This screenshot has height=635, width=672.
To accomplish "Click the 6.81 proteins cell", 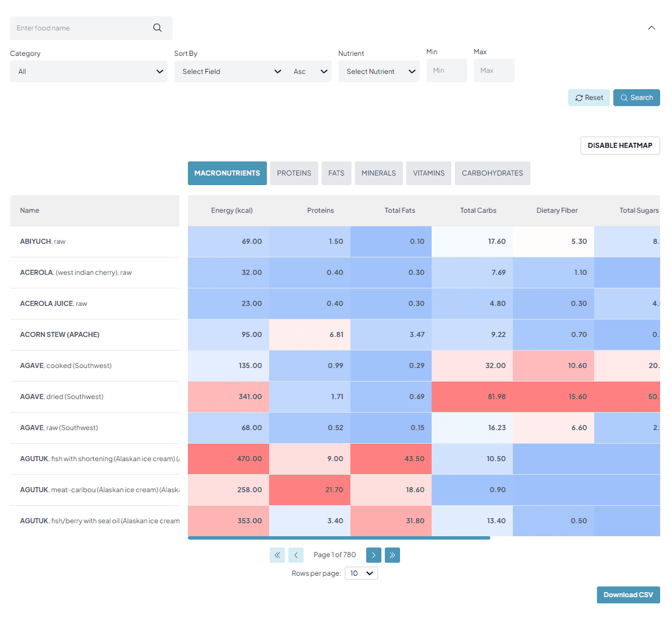I will click(x=310, y=335).
